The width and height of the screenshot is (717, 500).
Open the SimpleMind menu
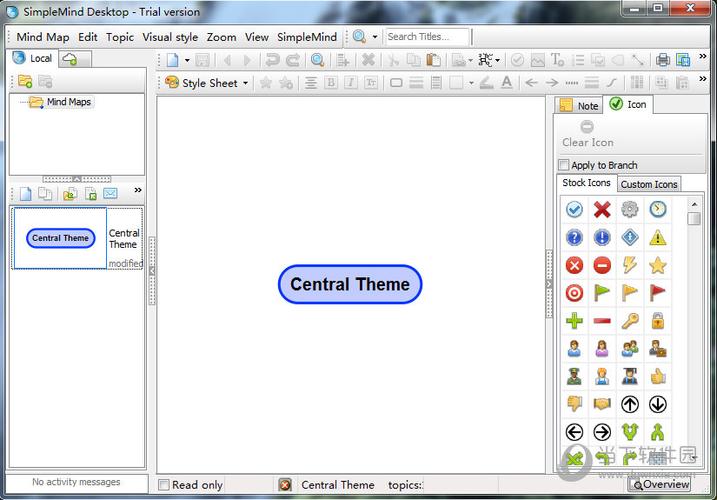click(x=307, y=37)
